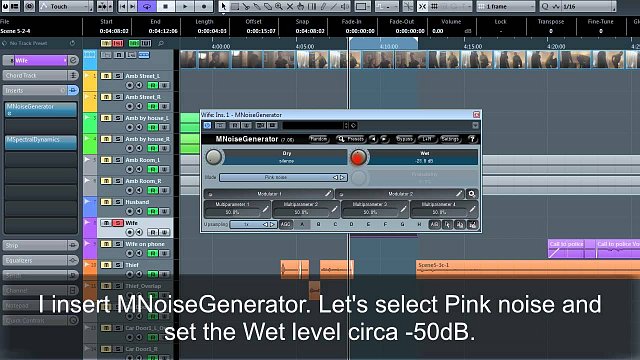
Task: Click the Record button in the transport bar
Action: pos(204,6)
